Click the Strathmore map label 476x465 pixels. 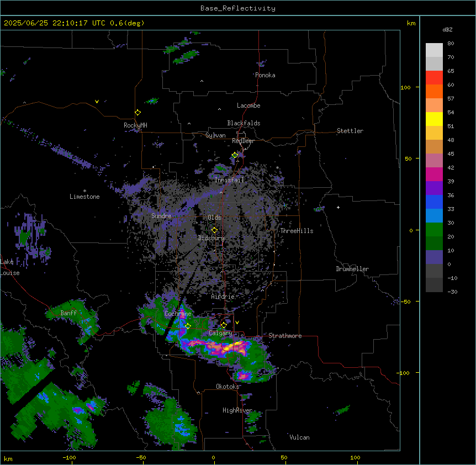[x=285, y=336]
